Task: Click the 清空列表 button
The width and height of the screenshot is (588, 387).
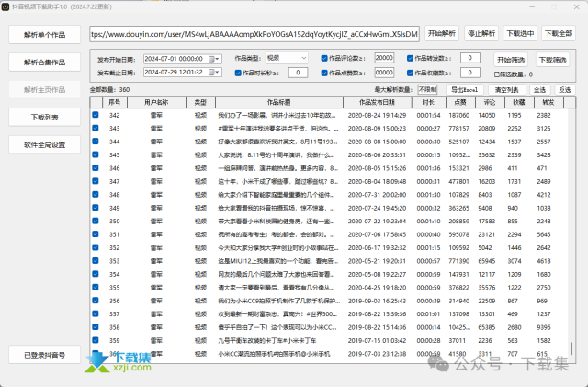Action: click(506, 90)
